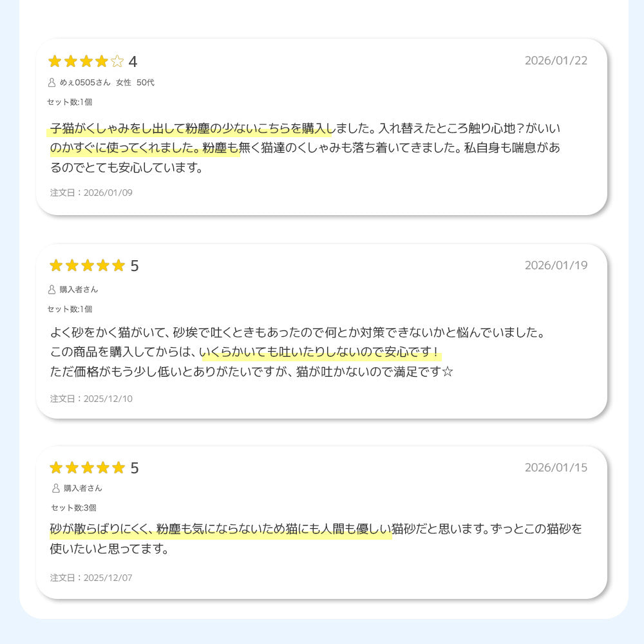
Task: Click the order date 注文日：2025/12/10
Action: pos(91,399)
